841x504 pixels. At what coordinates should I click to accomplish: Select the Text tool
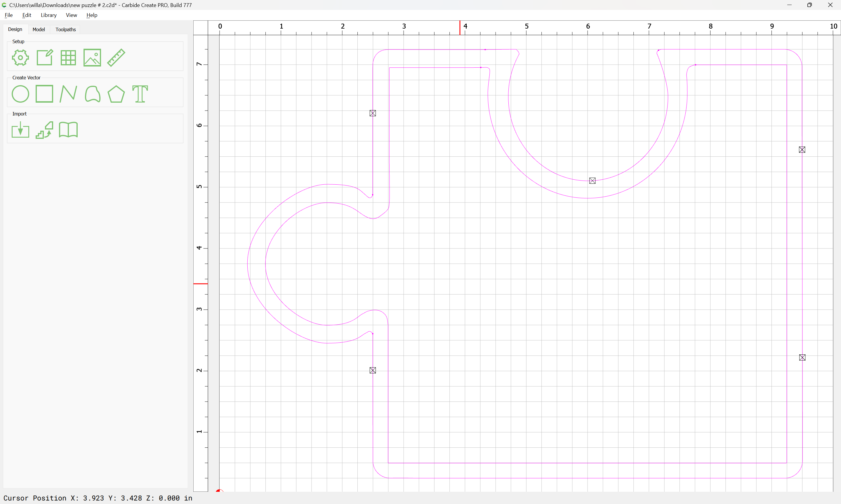point(140,94)
